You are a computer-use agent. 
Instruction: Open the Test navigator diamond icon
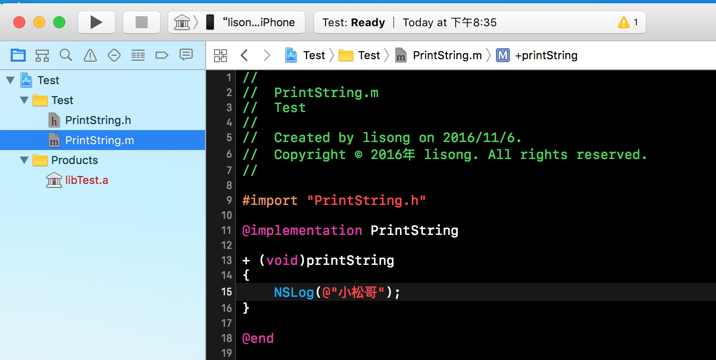coord(114,56)
